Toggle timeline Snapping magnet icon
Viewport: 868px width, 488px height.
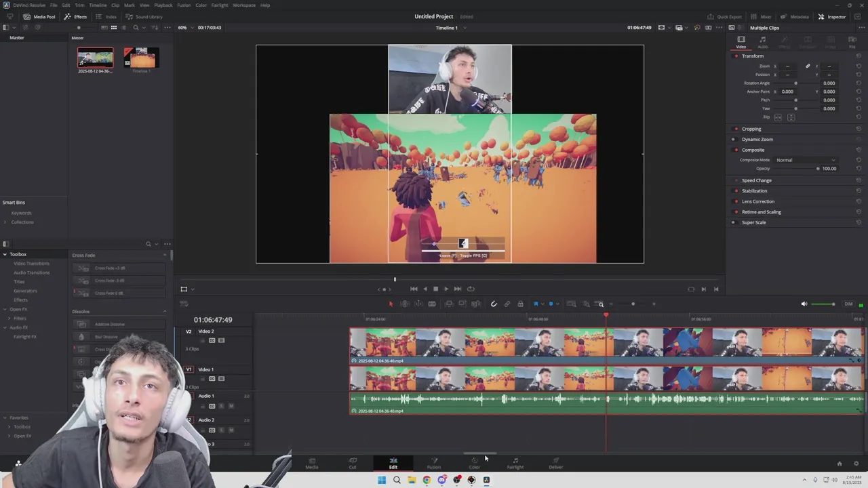click(x=494, y=304)
